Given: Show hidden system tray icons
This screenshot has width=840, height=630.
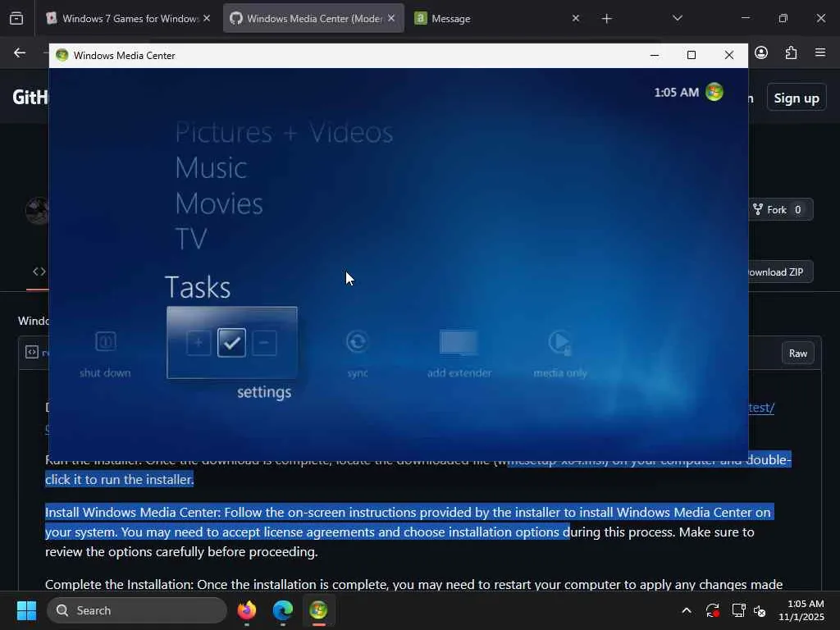Looking at the screenshot, I should pyautogui.click(x=687, y=610).
